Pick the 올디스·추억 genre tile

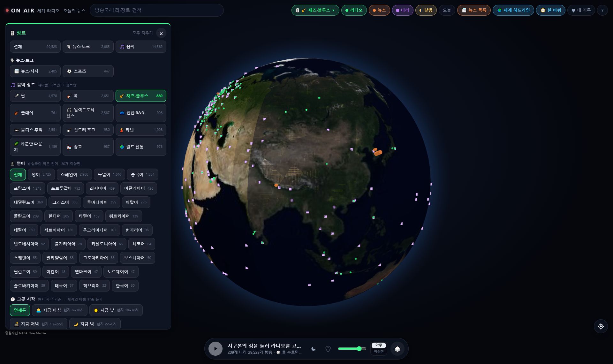click(35, 130)
